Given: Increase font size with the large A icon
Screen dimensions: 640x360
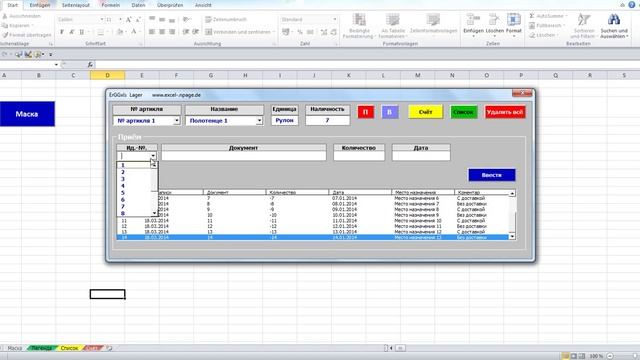Looking at the screenshot, I should pyautogui.click(x=129, y=20).
